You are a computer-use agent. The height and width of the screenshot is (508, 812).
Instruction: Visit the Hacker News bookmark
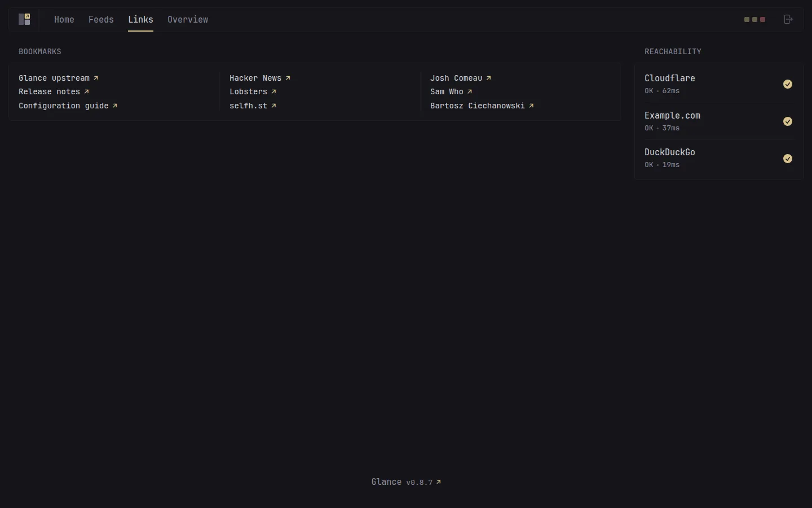pyautogui.click(x=260, y=78)
